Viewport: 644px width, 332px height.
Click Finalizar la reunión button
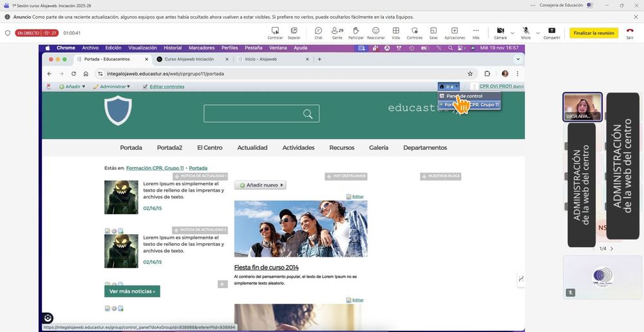pyautogui.click(x=594, y=33)
